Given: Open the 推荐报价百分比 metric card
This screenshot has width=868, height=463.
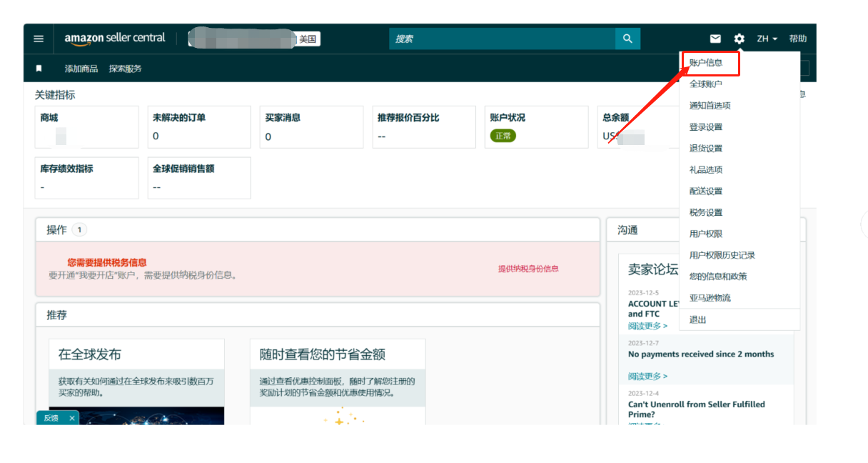Looking at the screenshot, I should point(424,127).
